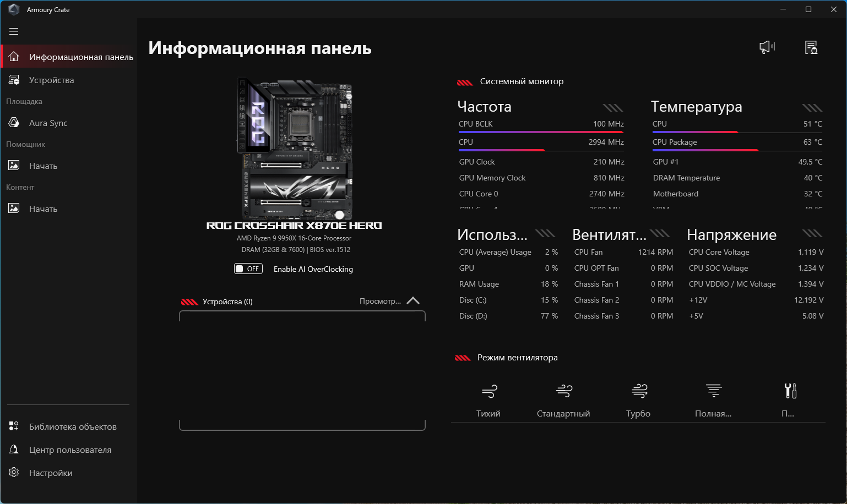Click the Chassis Fan 2 label
Screen dimensions: 847x504
(596, 300)
